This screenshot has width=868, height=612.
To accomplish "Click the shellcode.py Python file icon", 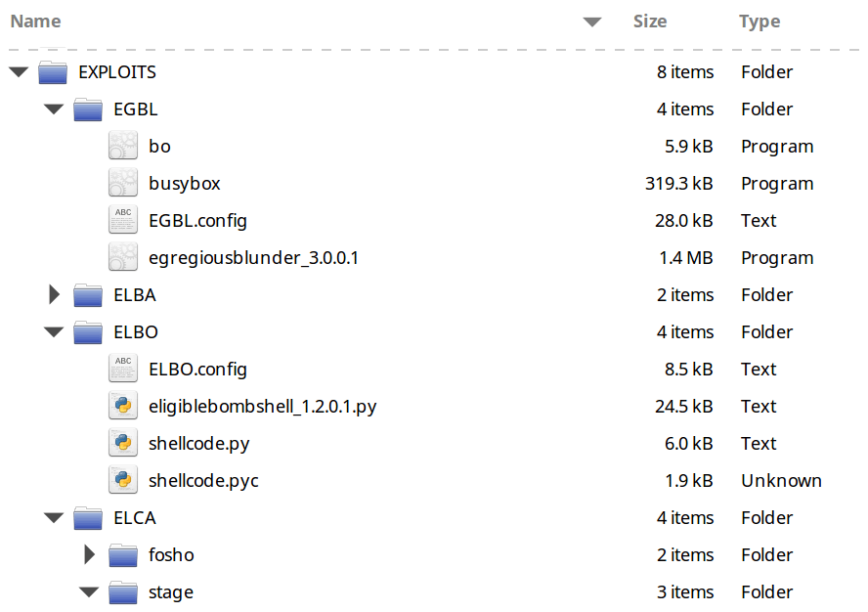I will pyautogui.click(x=123, y=444).
